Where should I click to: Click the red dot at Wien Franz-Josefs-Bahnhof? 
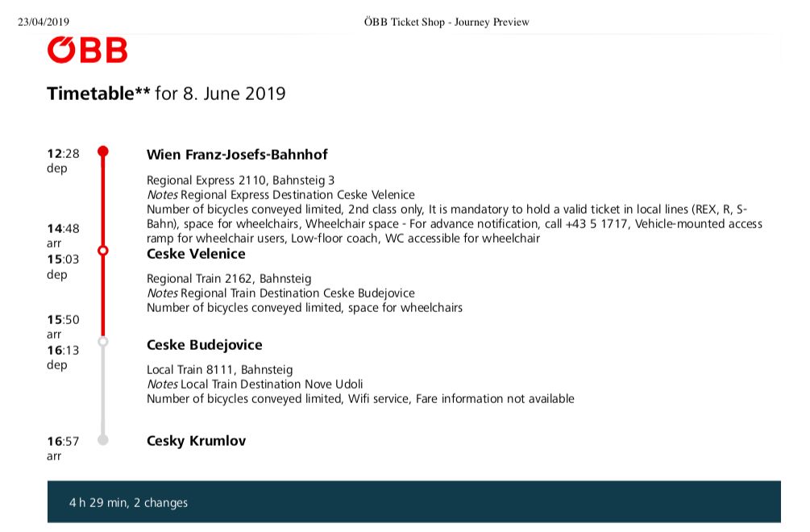(102, 152)
